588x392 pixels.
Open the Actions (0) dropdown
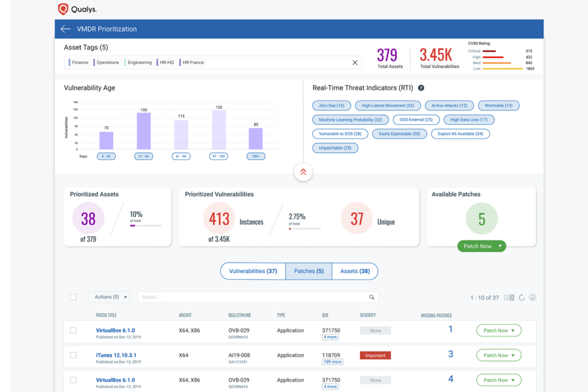point(110,297)
